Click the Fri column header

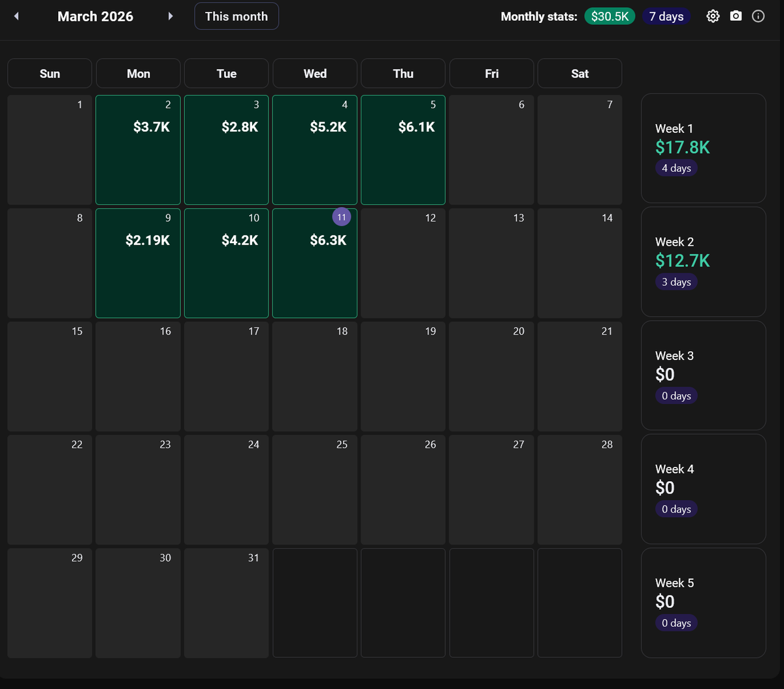pyautogui.click(x=492, y=73)
